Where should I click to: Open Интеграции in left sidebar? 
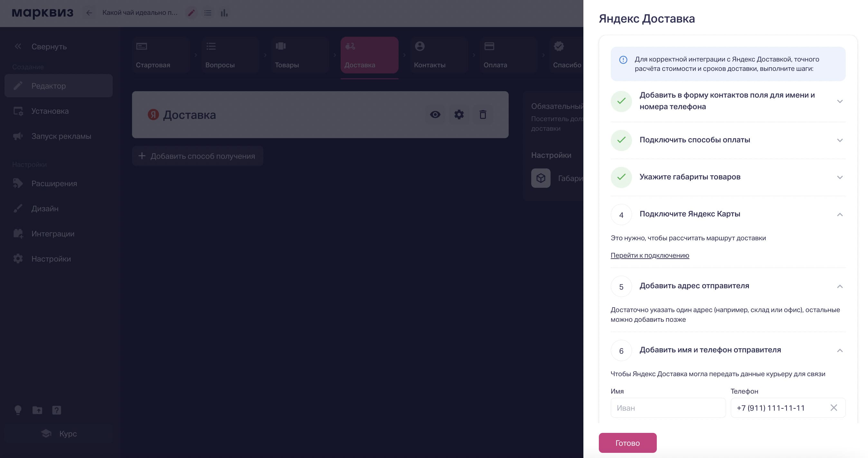tap(53, 234)
